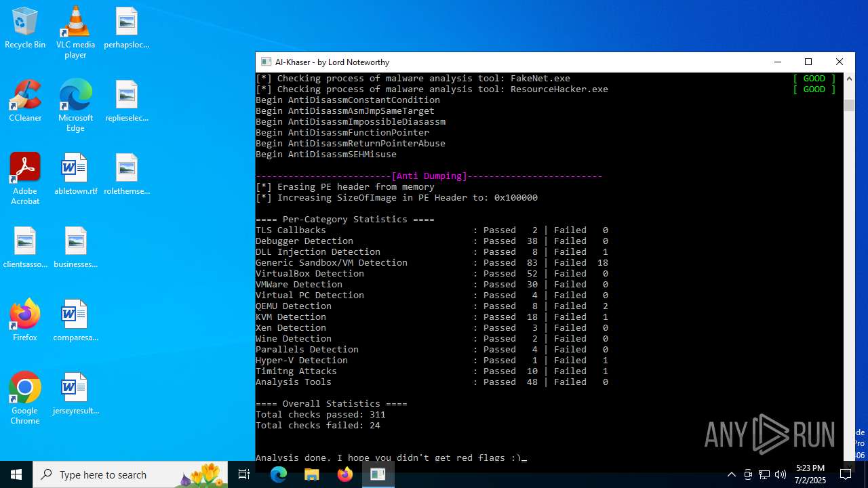Open the Action Center notifications icon
The height and width of the screenshot is (488, 868).
pyautogui.click(x=846, y=474)
